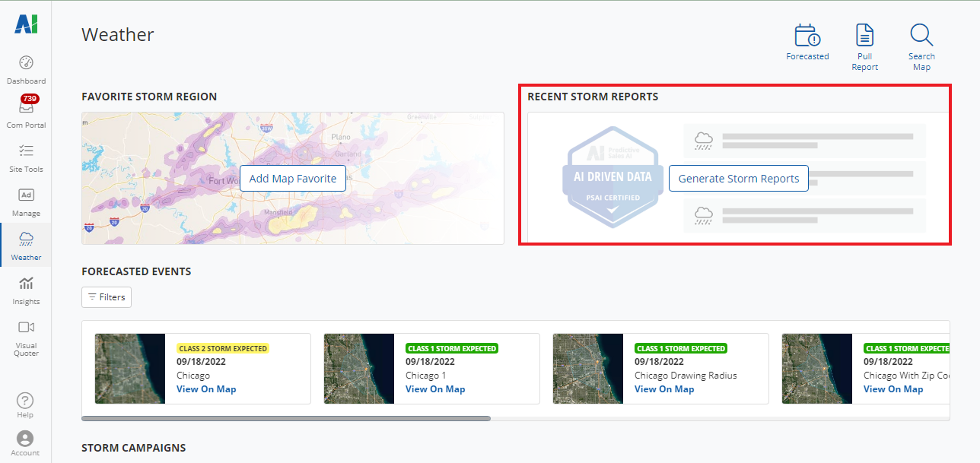The height and width of the screenshot is (463, 980).
Task: Expand the Filters options
Action: (x=107, y=297)
